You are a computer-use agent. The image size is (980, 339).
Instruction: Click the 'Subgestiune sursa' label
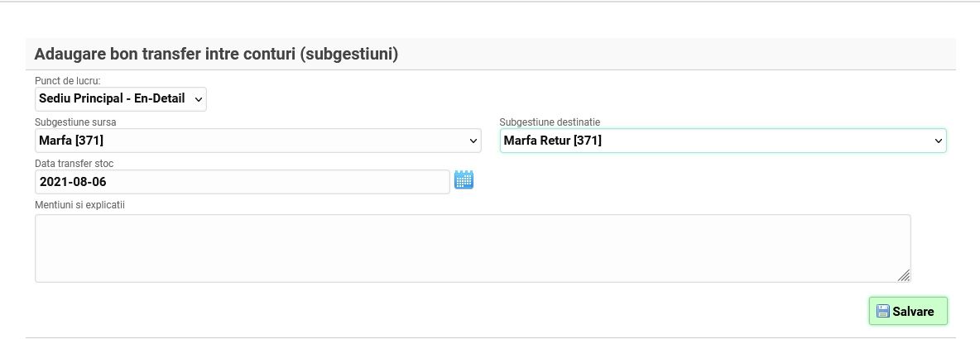pyautogui.click(x=75, y=122)
